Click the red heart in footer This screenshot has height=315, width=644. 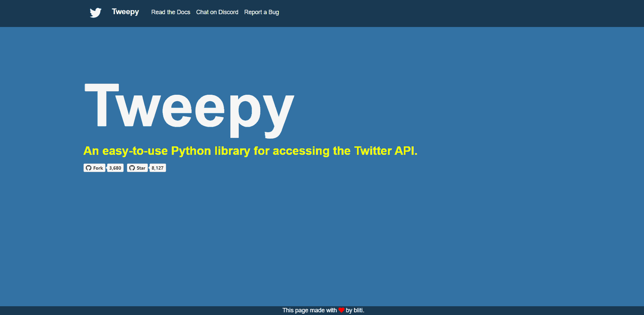tap(341, 310)
